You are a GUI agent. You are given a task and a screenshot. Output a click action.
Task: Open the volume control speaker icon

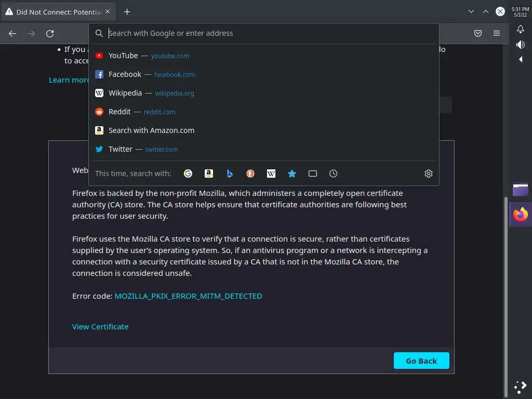521,45
